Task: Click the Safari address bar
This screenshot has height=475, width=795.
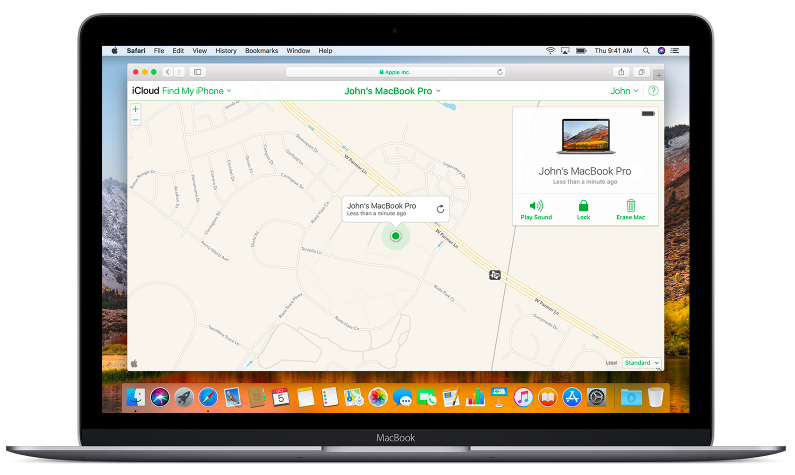Action: [395, 72]
